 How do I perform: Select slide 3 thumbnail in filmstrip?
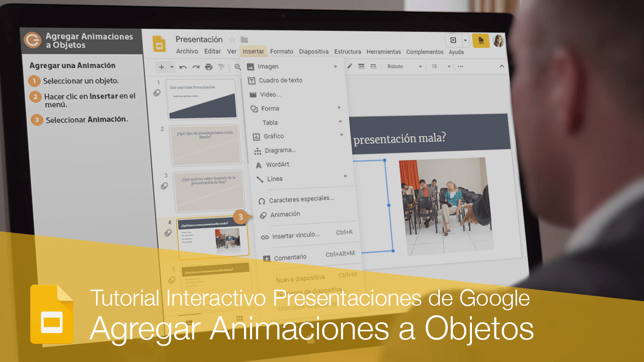208,192
